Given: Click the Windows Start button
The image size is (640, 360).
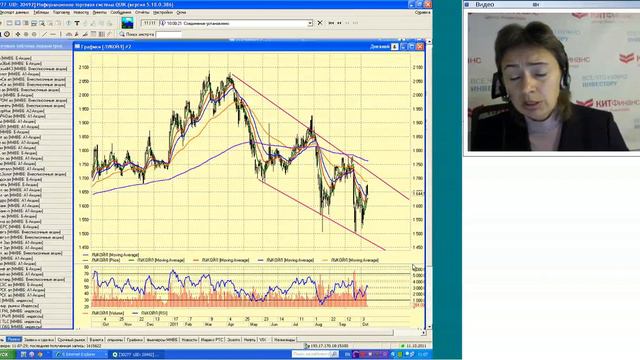Looking at the screenshot, I should (x=7, y=354).
